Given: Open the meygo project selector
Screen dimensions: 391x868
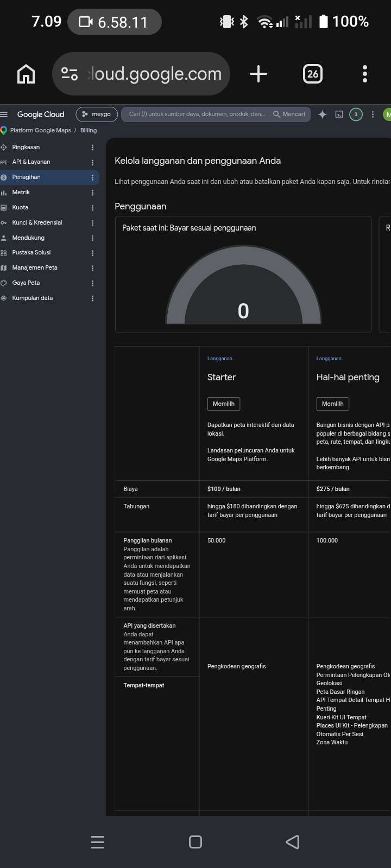Looking at the screenshot, I should point(97,114).
